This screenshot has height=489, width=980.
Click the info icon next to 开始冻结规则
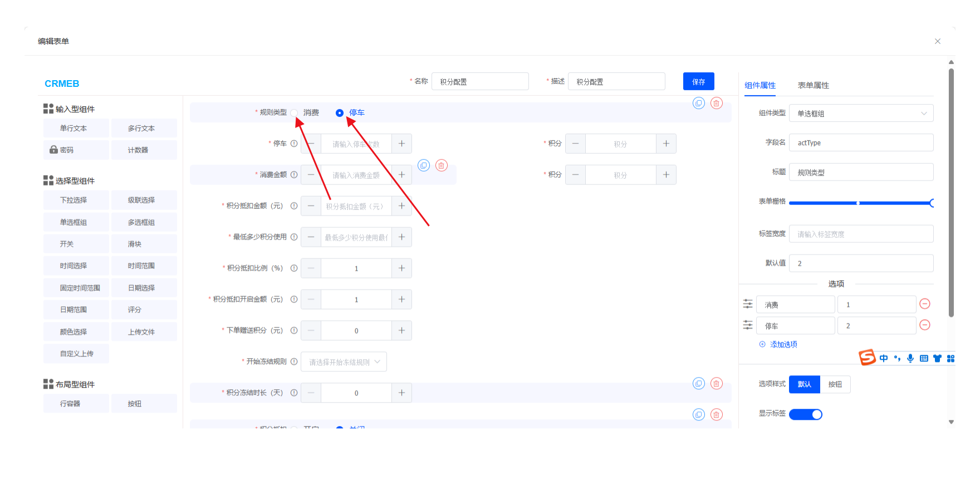click(x=294, y=362)
